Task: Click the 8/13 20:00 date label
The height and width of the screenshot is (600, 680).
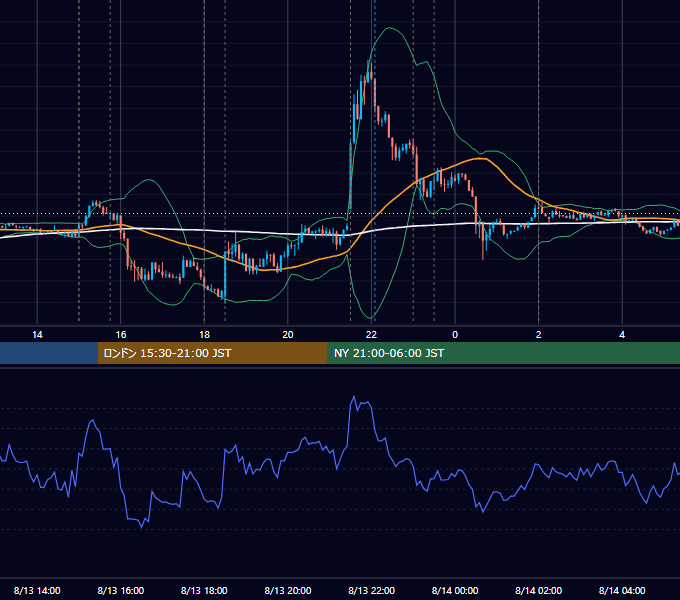Action: [x=288, y=590]
